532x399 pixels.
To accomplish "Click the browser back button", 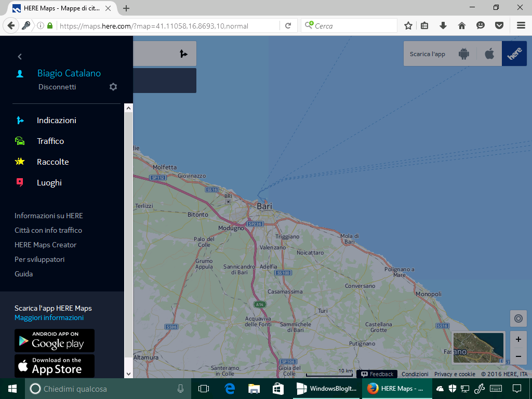I will (x=11, y=25).
